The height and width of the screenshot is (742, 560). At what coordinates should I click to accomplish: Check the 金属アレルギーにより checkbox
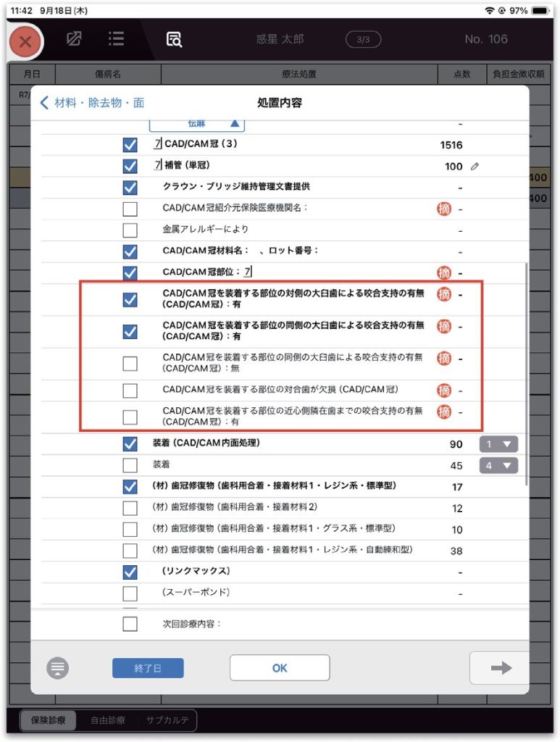tap(130, 230)
